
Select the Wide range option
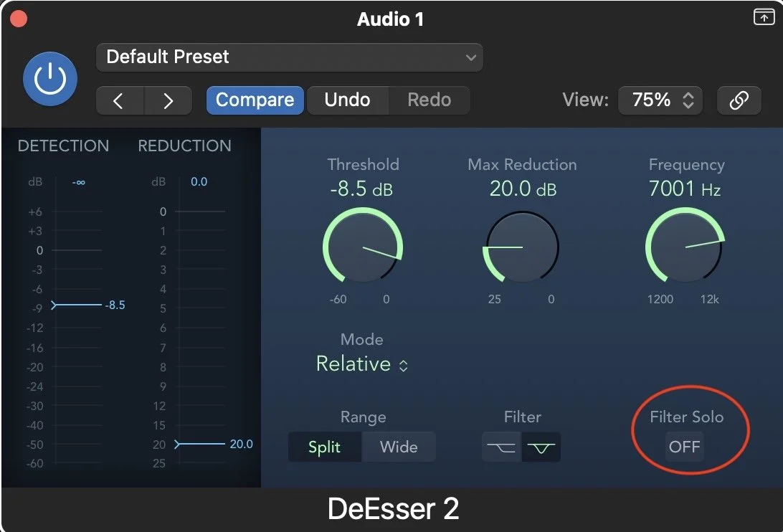pyautogui.click(x=399, y=447)
